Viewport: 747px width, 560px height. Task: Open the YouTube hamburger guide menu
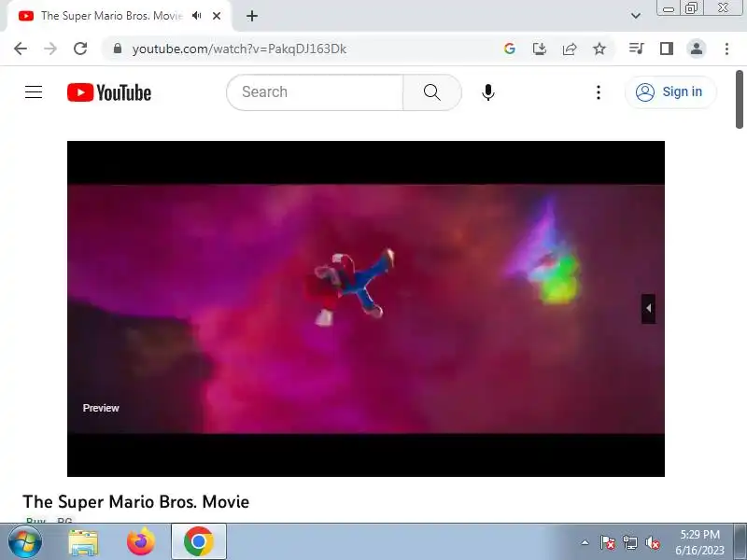(34, 91)
